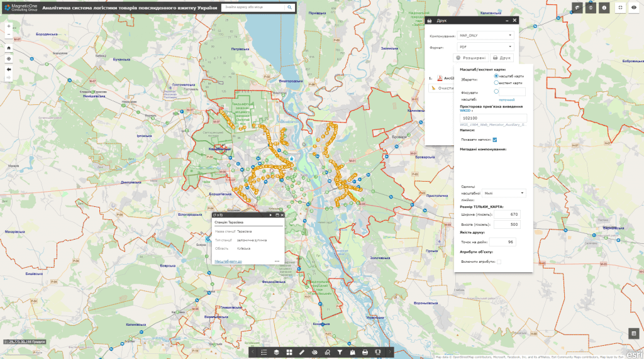Viewport: 644px width, 359px height.
Task: Open the print widget in bottom toolbar
Action: (x=365, y=352)
